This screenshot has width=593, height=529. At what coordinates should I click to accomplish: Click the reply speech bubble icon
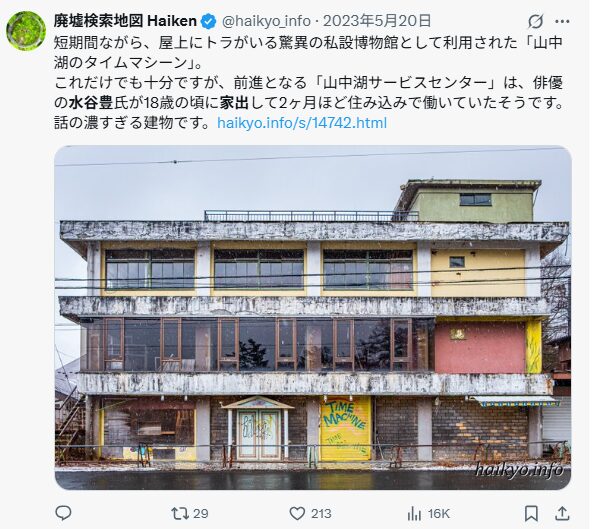(x=63, y=513)
